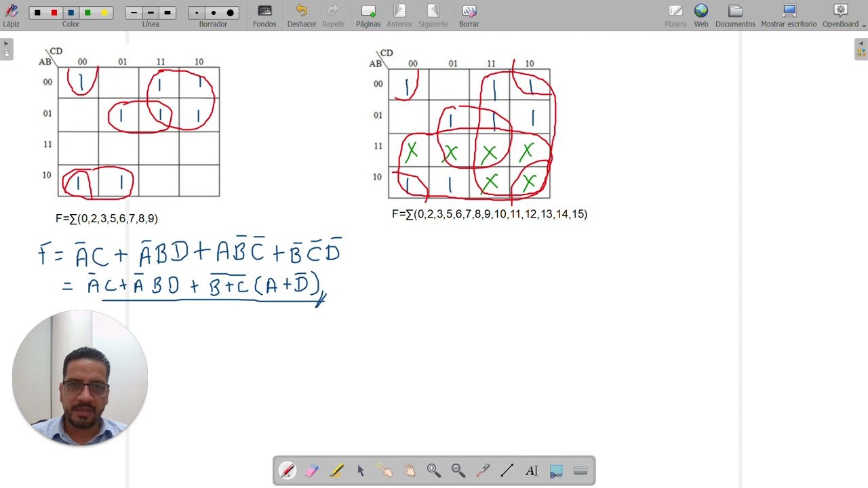Image resolution: width=868 pixels, height=488 pixels.
Task: Redo with the Repetir button
Action: point(334,16)
